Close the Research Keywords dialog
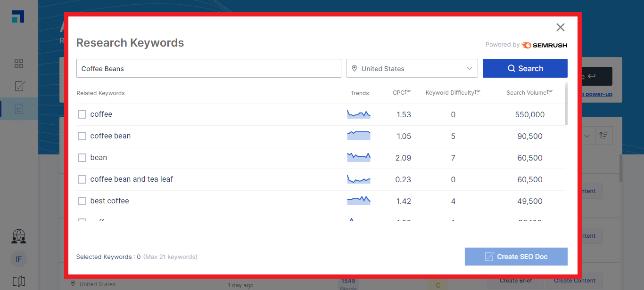The height and width of the screenshot is (290, 644). (x=560, y=27)
